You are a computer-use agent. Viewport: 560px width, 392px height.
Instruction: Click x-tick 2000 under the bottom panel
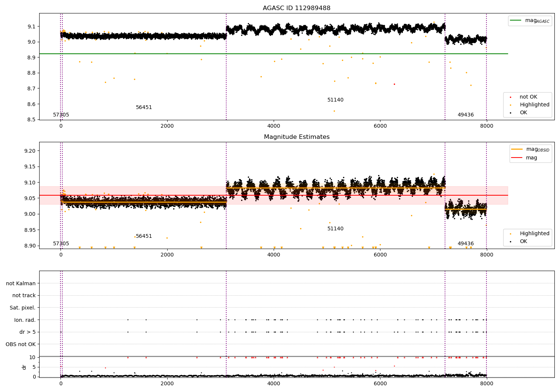click(x=167, y=383)
